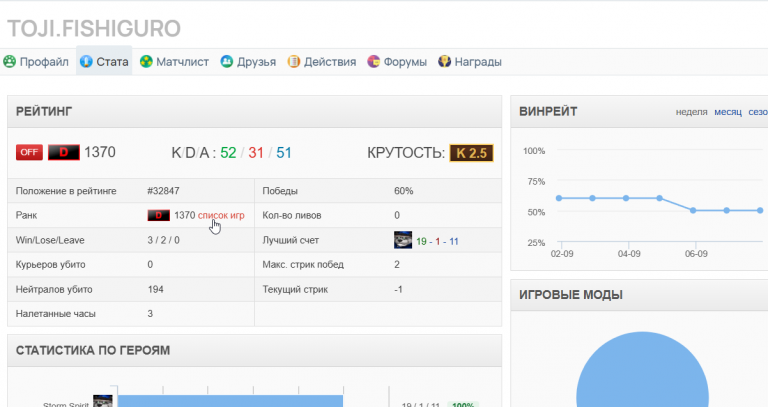Open the Стата tab
Viewport: 768px width, 407px height.
tap(104, 62)
